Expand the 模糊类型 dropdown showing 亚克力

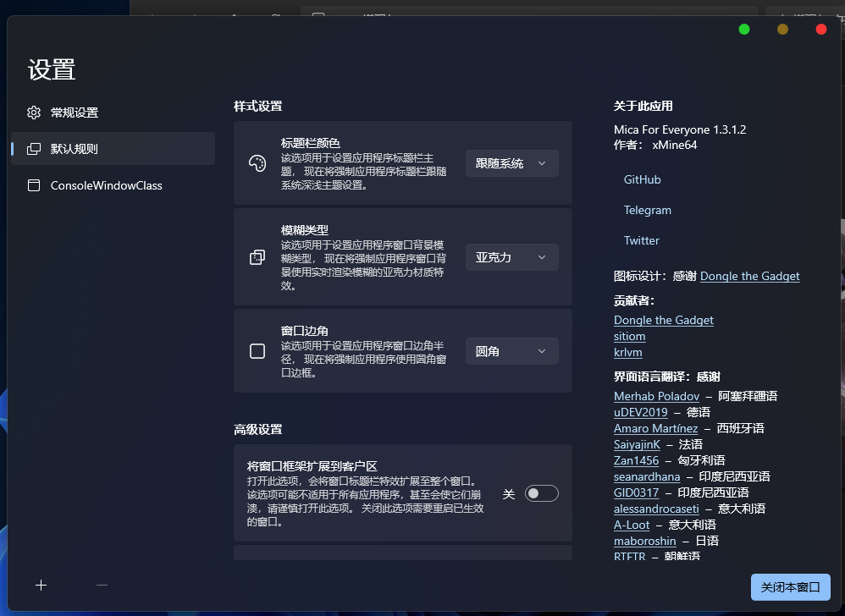click(511, 257)
